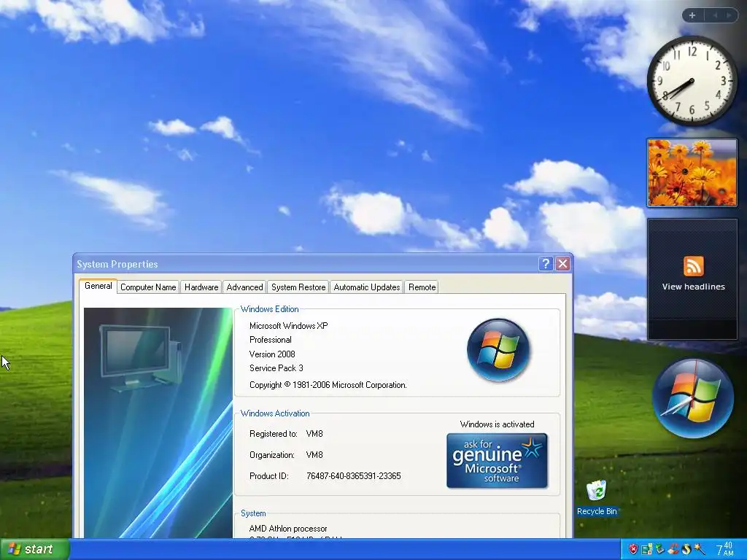Open the Start menu
Screen dimensions: 747x560
tap(35, 549)
